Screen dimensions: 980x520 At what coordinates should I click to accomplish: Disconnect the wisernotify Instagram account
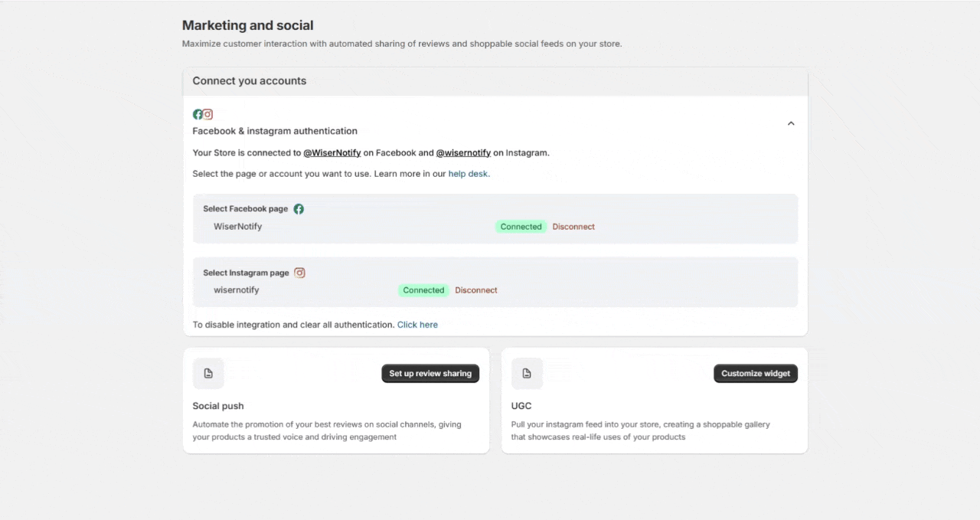click(x=476, y=290)
